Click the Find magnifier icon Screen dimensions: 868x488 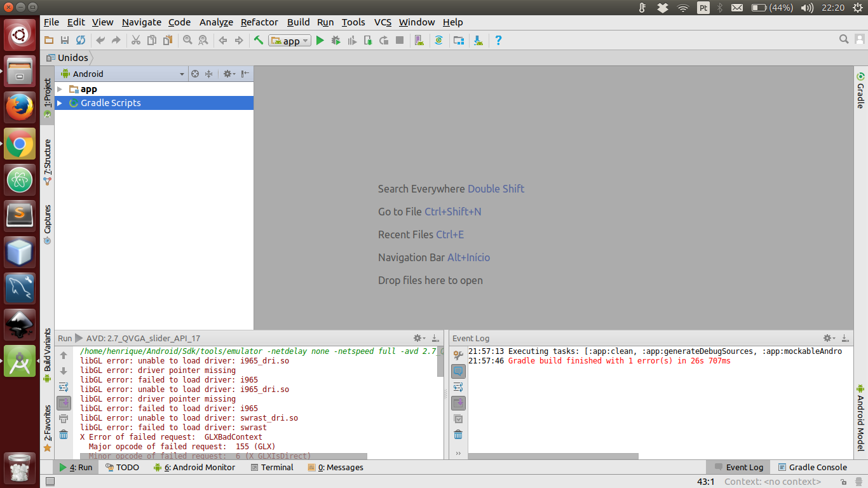[x=187, y=40]
